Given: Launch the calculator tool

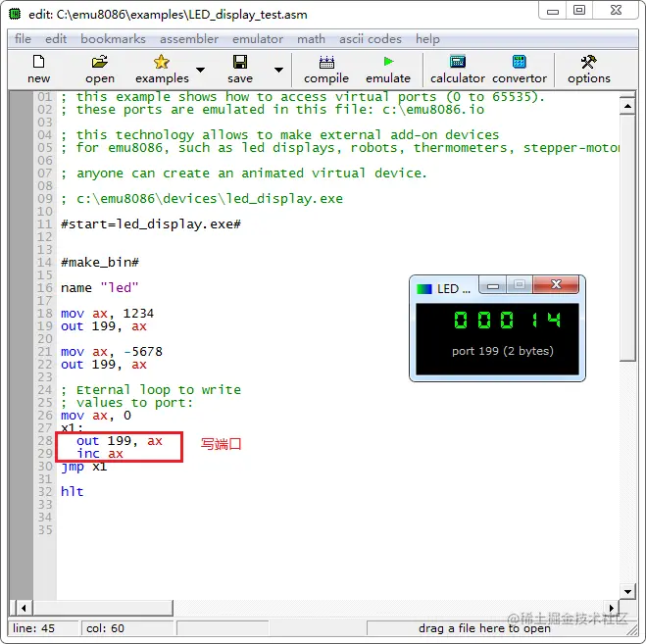Looking at the screenshot, I should pyautogui.click(x=458, y=69).
